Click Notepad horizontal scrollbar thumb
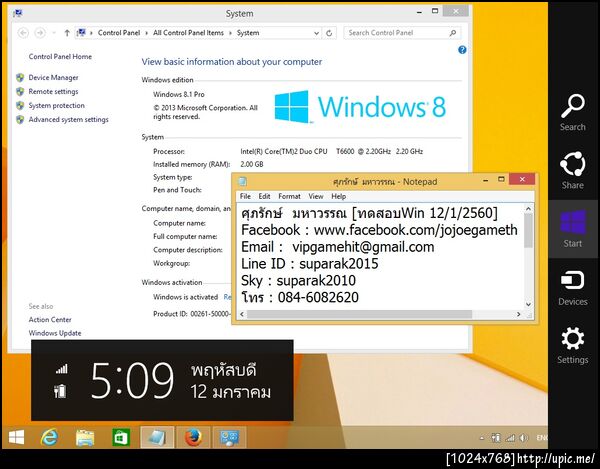Screen dimensions: 600x469 (x=359, y=314)
